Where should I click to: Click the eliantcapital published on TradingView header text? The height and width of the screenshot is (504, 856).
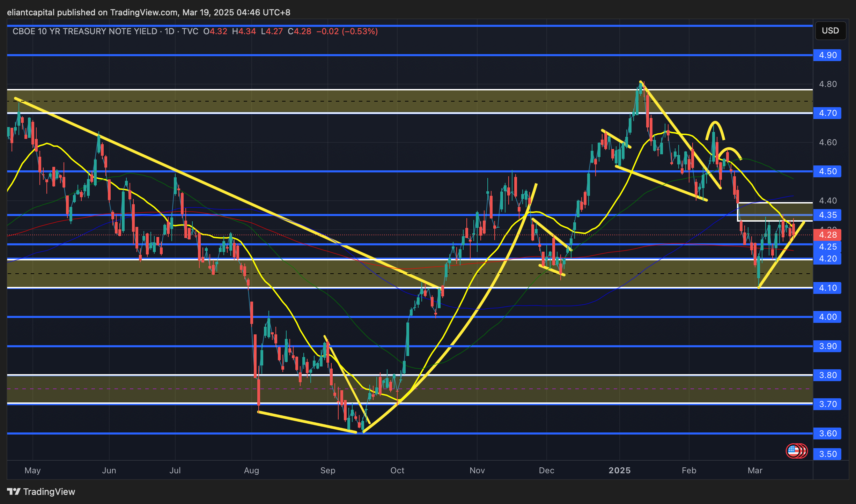[x=148, y=13]
